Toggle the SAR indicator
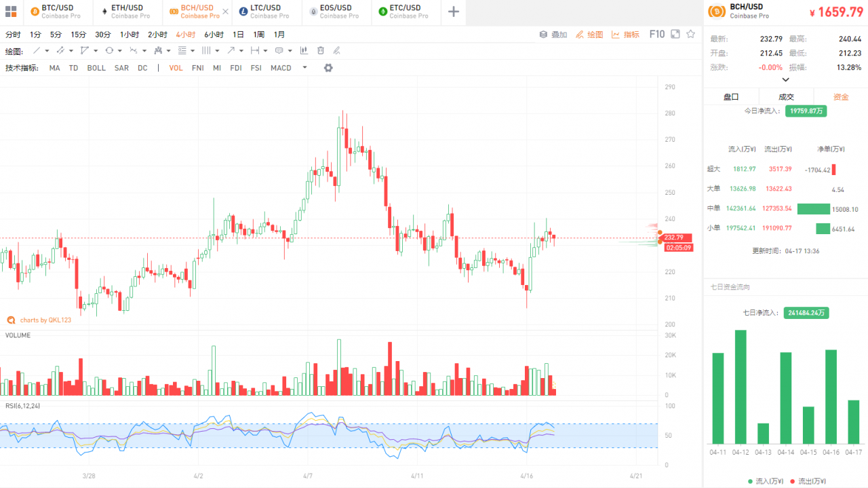The height and width of the screenshot is (488, 868). pos(121,68)
